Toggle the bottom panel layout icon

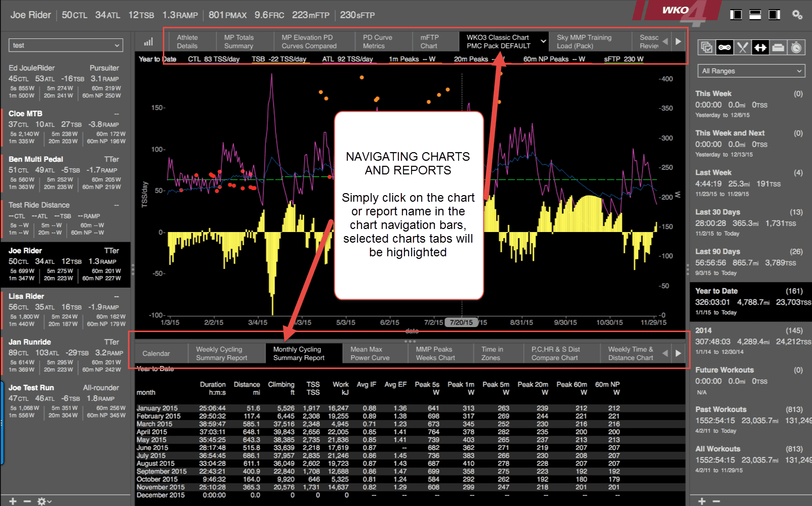tap(755, 15)
